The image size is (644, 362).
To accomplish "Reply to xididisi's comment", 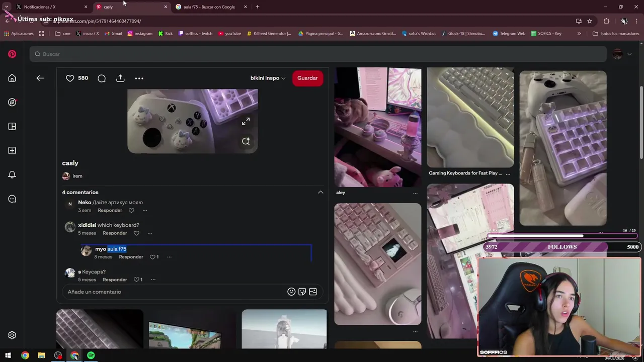I will pos(115,233).
